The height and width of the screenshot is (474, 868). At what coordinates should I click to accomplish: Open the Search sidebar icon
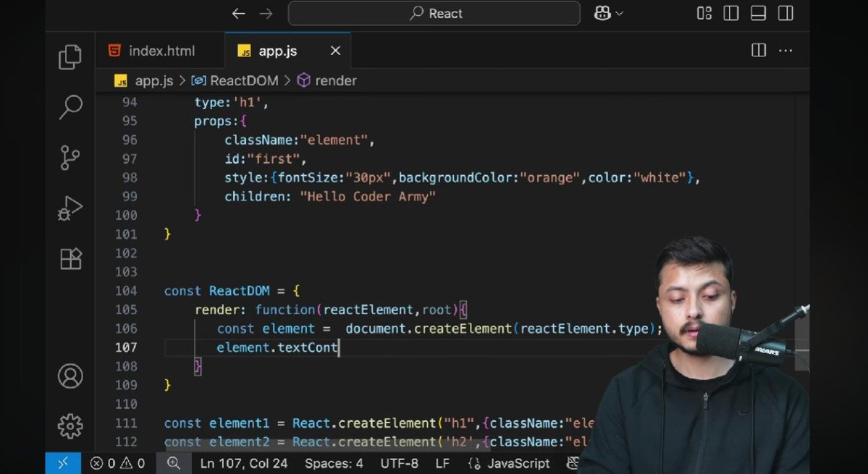click(69, 106)
